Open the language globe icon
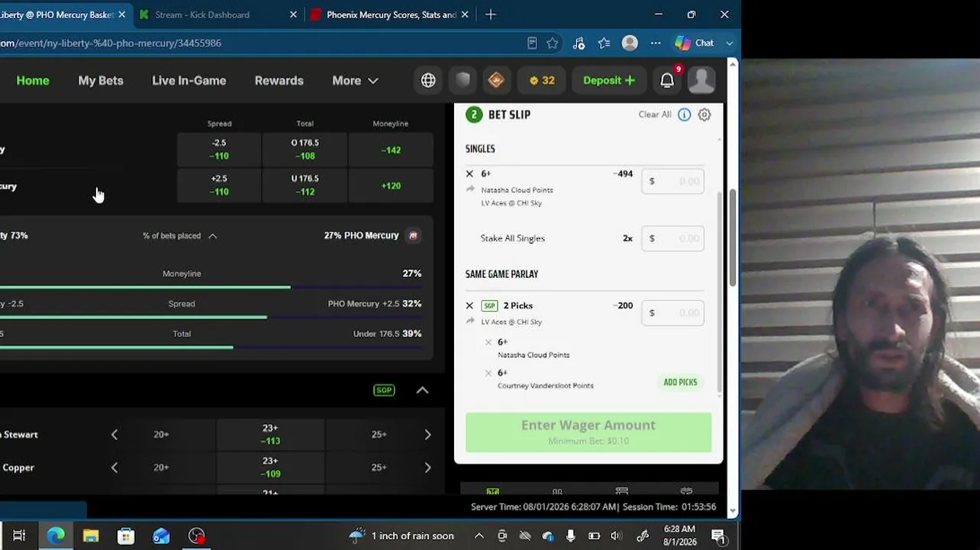Screen dimensions: 980x550 (x=428, y=80)
